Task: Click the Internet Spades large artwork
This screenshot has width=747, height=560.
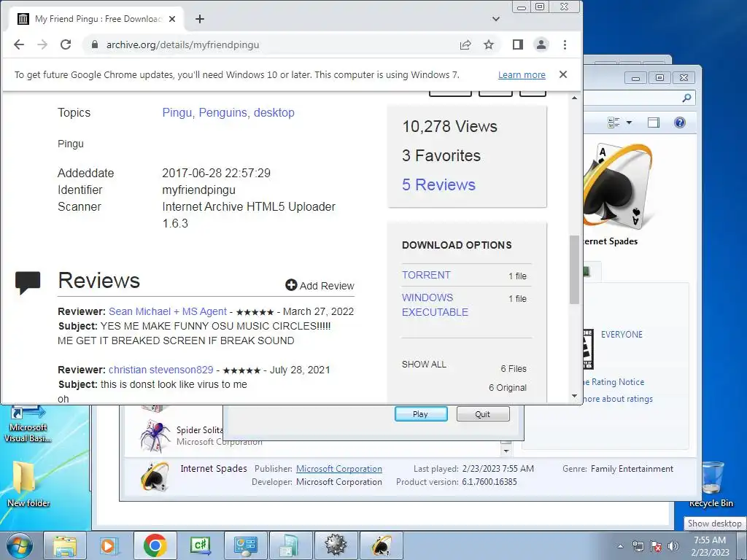Action: point(618,186)
